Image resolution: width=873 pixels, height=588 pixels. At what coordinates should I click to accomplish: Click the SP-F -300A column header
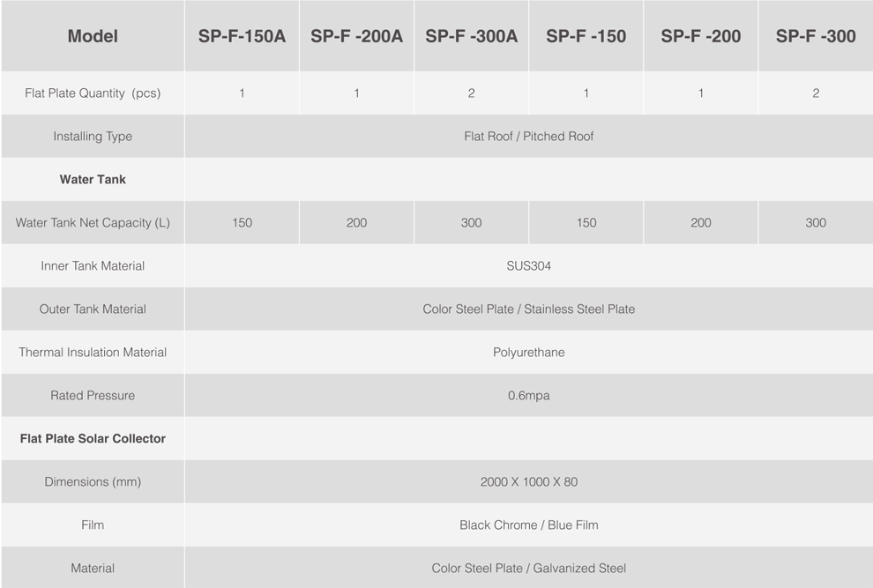click(471, 36)
